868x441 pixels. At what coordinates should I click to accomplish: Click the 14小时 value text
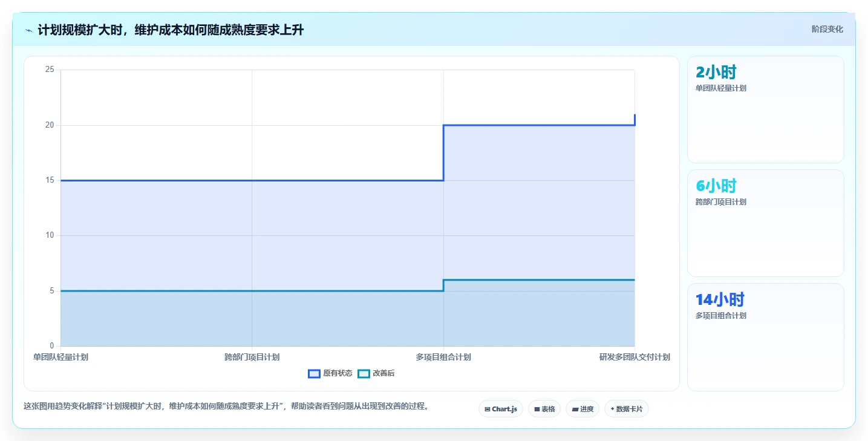[x=720, y=299]
